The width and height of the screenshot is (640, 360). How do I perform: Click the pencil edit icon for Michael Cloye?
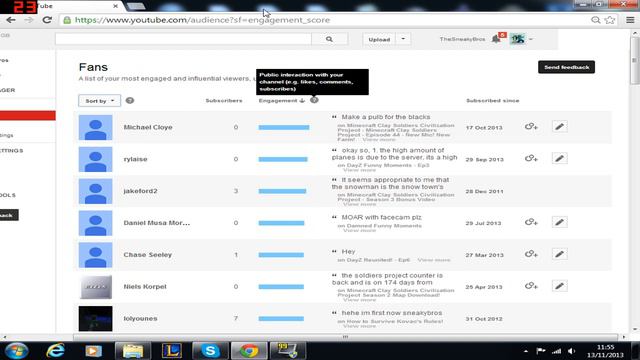(x=560, y=127)
